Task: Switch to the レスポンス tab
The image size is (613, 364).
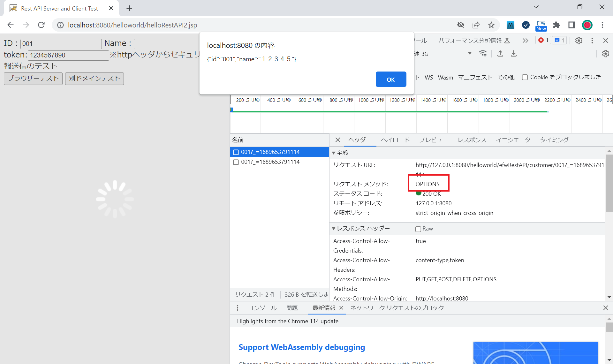Action: (x=472, y=140)
